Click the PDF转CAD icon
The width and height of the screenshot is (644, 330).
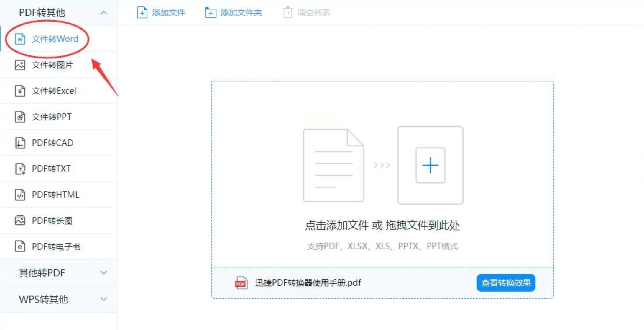pos(20,143)
